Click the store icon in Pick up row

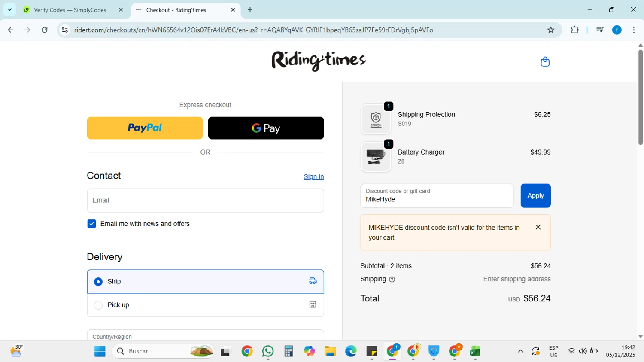[313, 305]
